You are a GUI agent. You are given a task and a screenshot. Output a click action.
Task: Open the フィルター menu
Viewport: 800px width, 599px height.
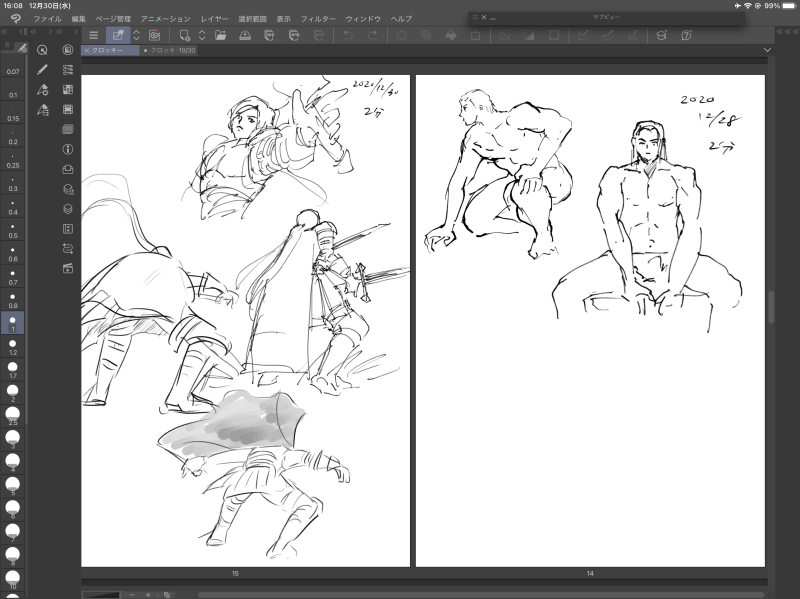pyautogui.click(x=318, y=19)
